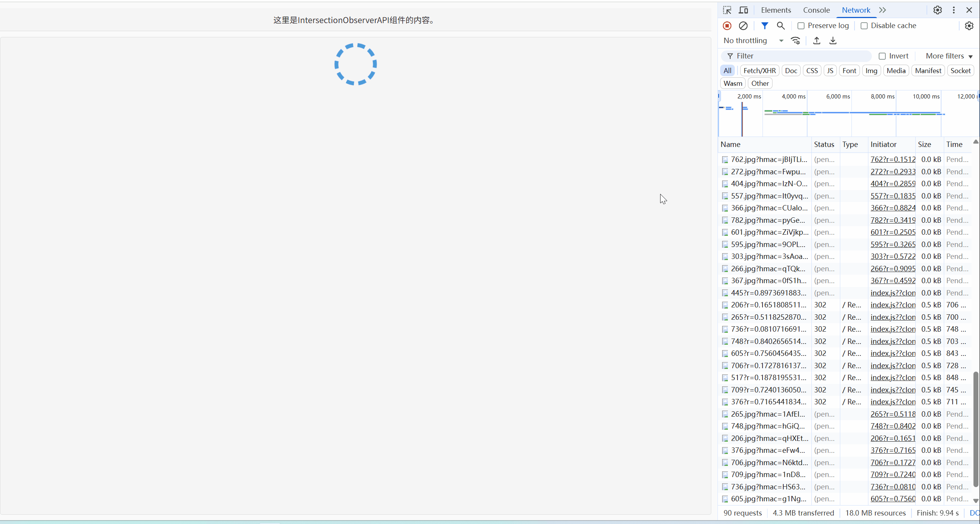The width and height of the screenshot is (980, 524).
Task: Type in the Filter input field
Action: tap(797, 56)
